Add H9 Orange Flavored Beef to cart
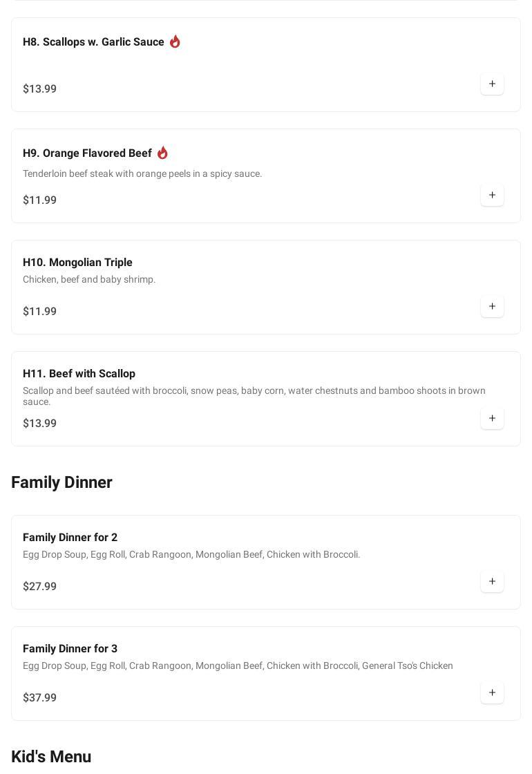The width and height of the screenshot is (532, 774). click(x=492, y=196)
